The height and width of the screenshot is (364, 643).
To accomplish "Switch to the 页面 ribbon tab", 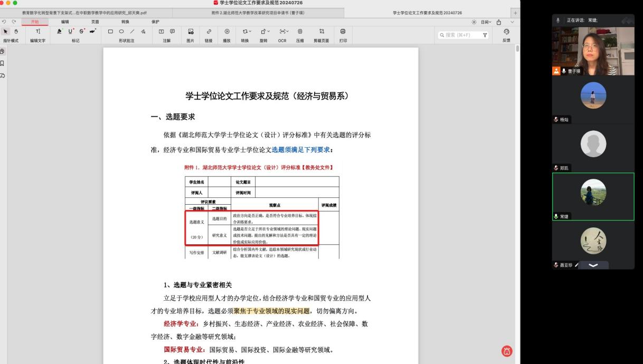I will coord(95,22).
